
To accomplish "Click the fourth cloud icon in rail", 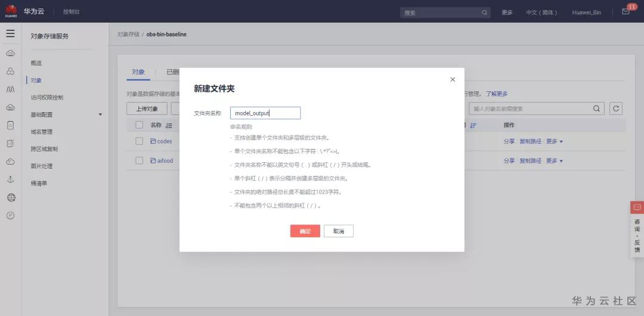I will click(11, 107).
